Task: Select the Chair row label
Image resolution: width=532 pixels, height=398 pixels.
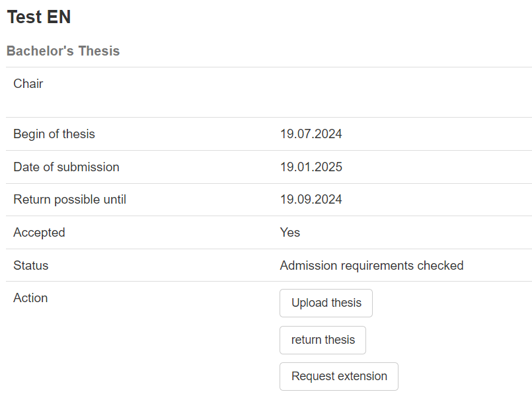Action: 28,84
